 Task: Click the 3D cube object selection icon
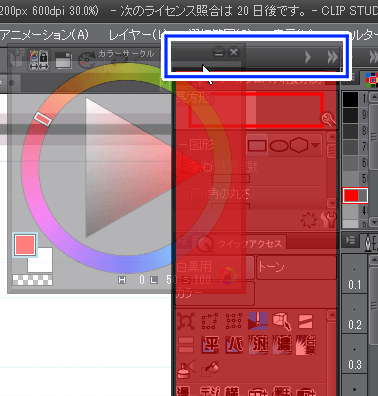click(281, 321)
